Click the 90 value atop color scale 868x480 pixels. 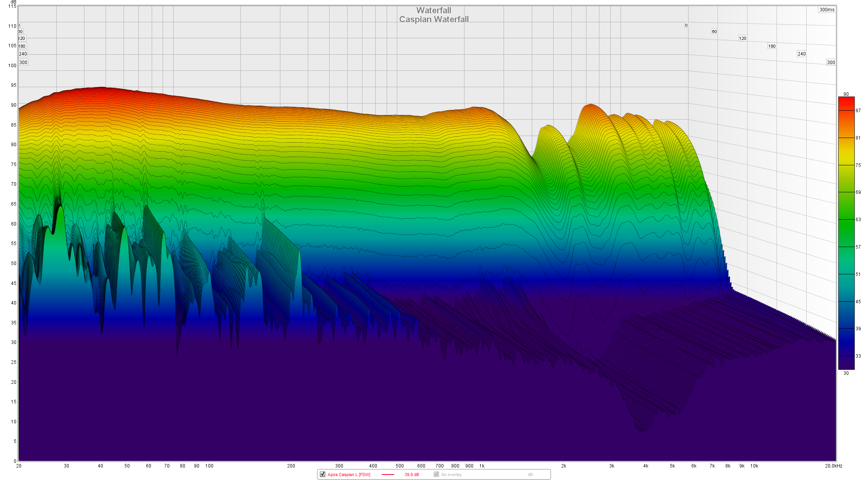(846, 94)
